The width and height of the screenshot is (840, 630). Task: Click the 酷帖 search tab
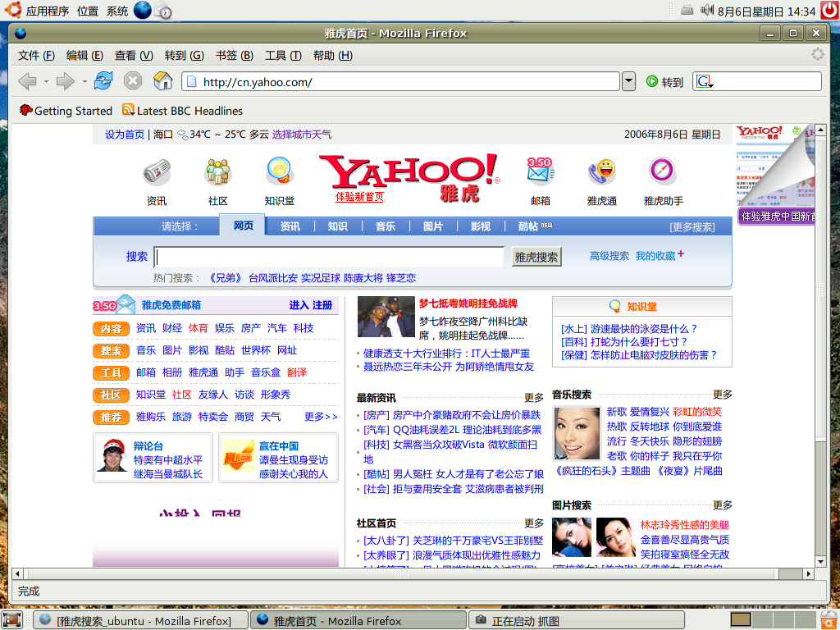click(527, 226)
